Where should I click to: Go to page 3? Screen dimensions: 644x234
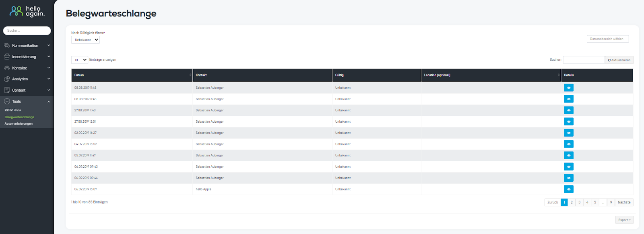580,202
